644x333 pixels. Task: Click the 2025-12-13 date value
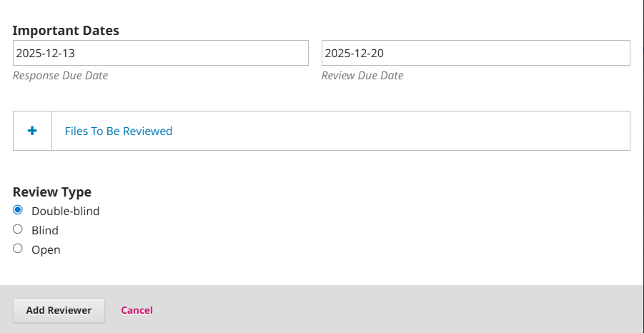[46, 53]
